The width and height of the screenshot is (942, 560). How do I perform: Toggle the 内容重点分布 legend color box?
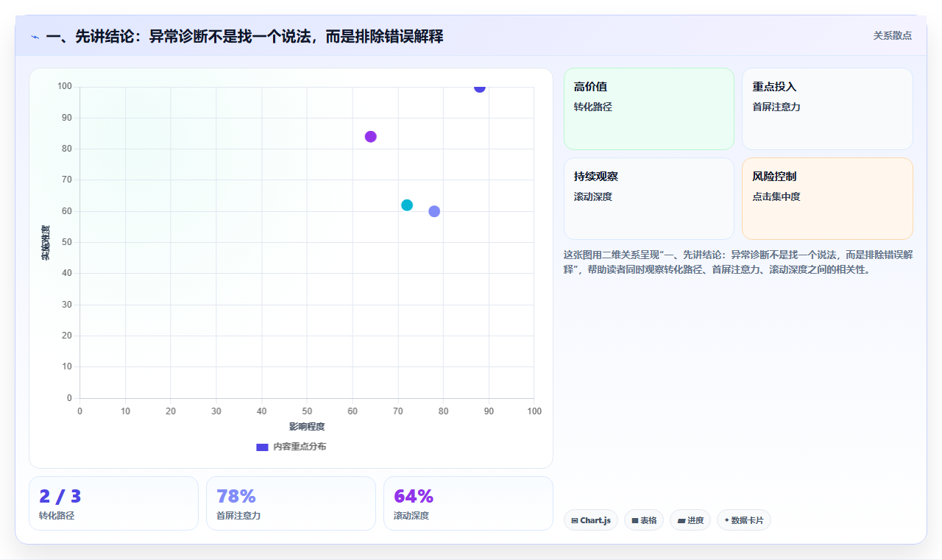click(x=262, y=447)
